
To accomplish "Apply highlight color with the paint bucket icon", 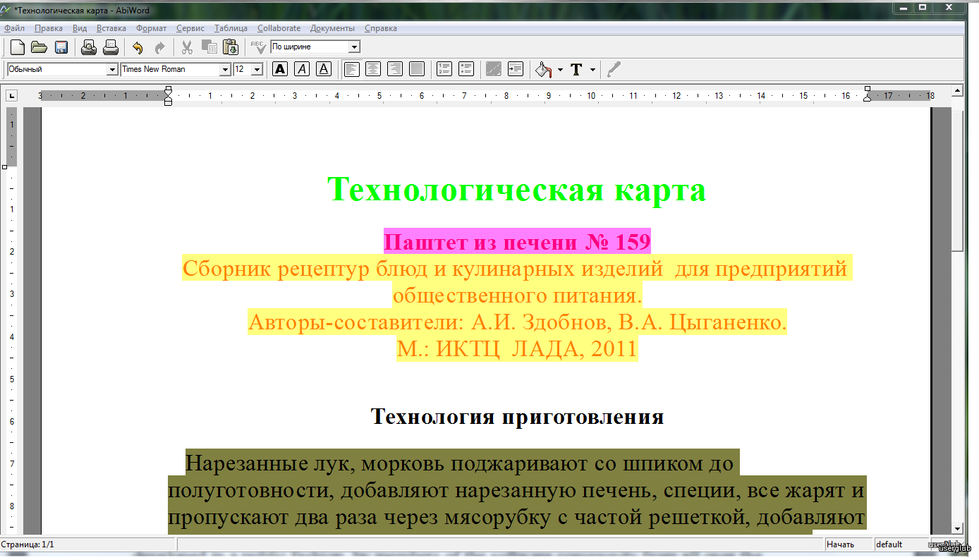I will 543,69.
